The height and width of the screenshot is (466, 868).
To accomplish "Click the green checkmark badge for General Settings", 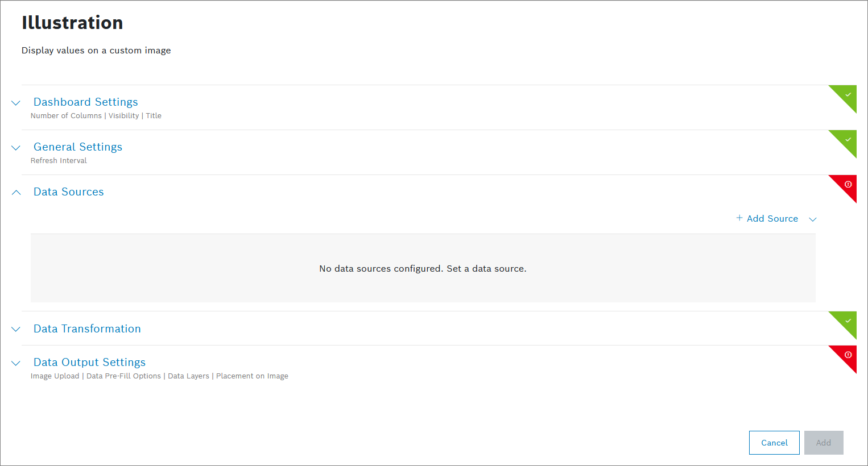I will coord(848,139).
